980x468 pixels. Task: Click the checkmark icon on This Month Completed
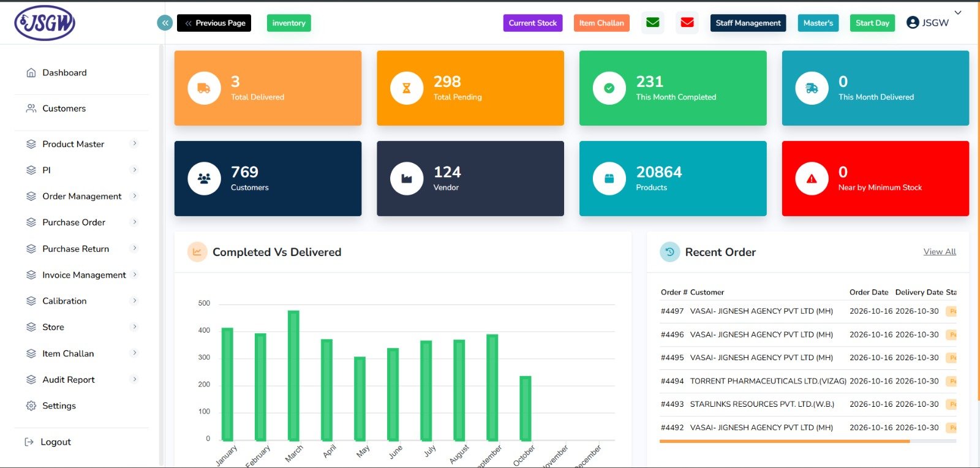pyautogui.click(x=609, y=88)
